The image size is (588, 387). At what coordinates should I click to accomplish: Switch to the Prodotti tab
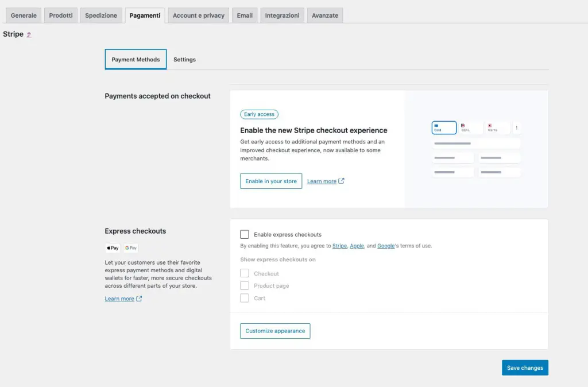(61, 16)
